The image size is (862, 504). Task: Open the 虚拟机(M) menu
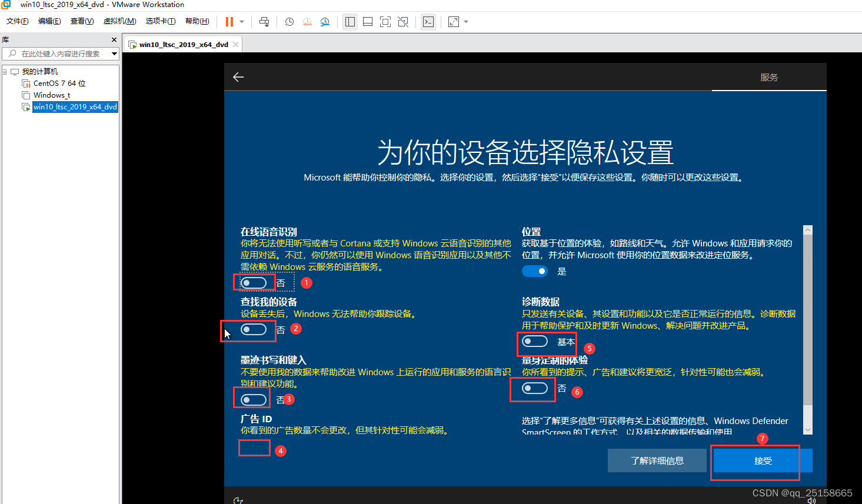pyautogui.click(x=119, y=21)
